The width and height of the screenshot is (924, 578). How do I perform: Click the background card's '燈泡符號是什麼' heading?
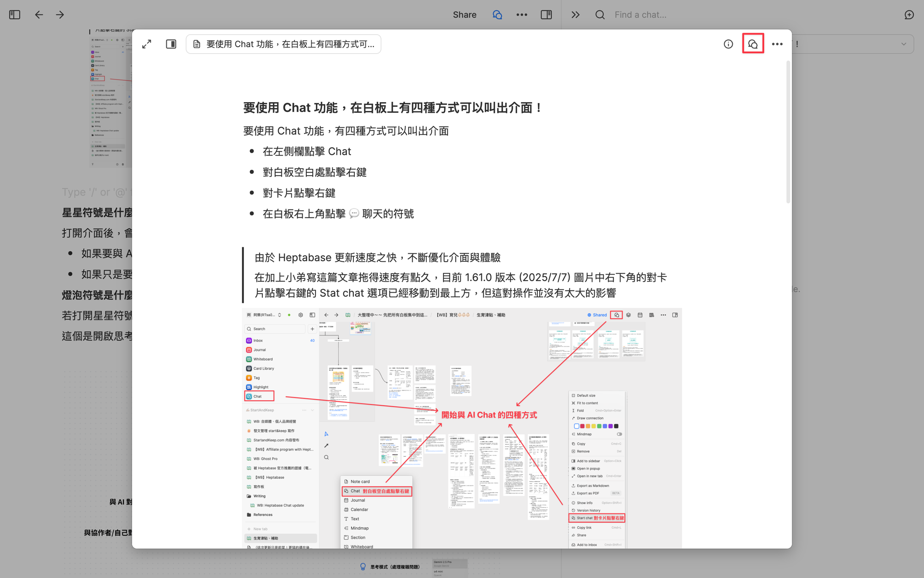(97, 295)
